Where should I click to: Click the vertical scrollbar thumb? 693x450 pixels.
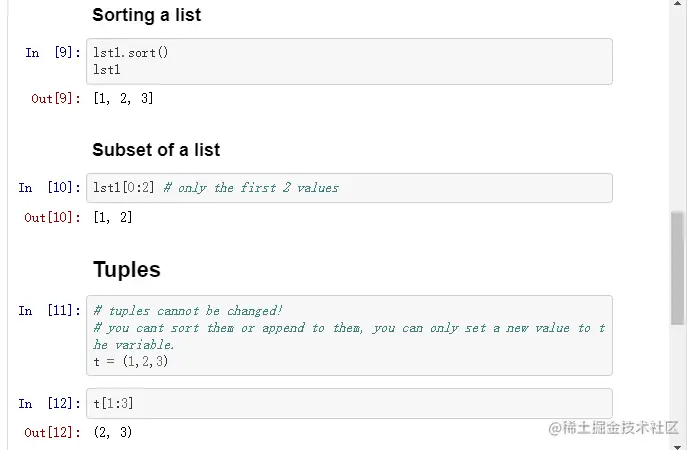(x=678, y=267)
